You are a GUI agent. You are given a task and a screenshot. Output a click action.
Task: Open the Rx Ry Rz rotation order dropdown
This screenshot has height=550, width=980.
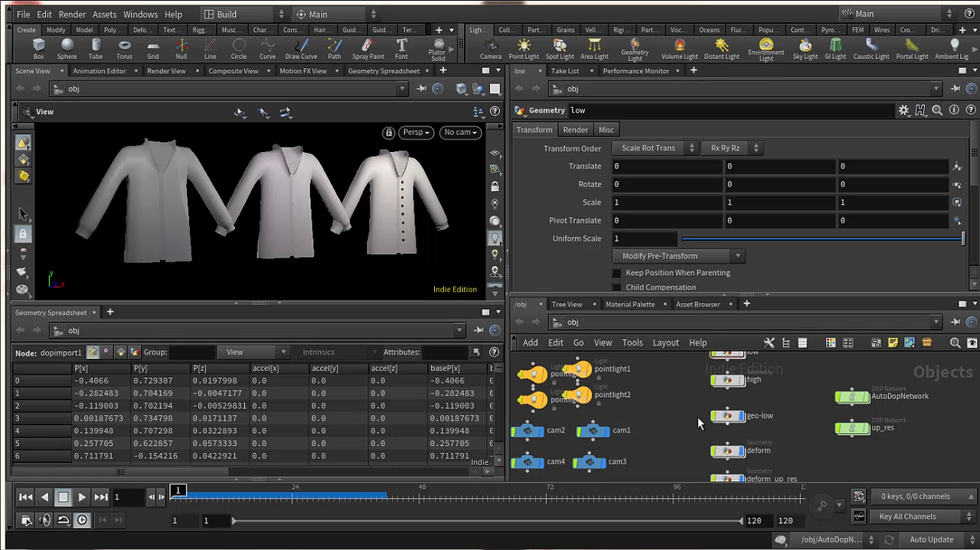[731, 148]
